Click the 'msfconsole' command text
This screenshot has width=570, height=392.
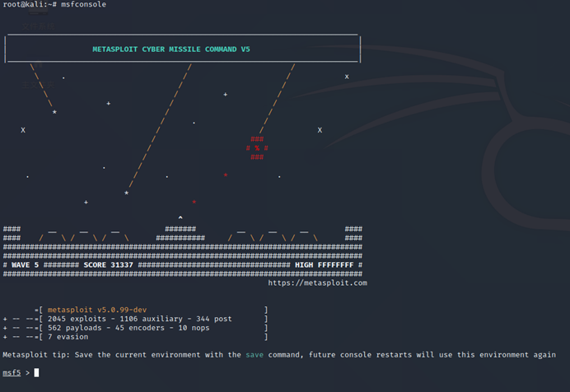(84, 4)
